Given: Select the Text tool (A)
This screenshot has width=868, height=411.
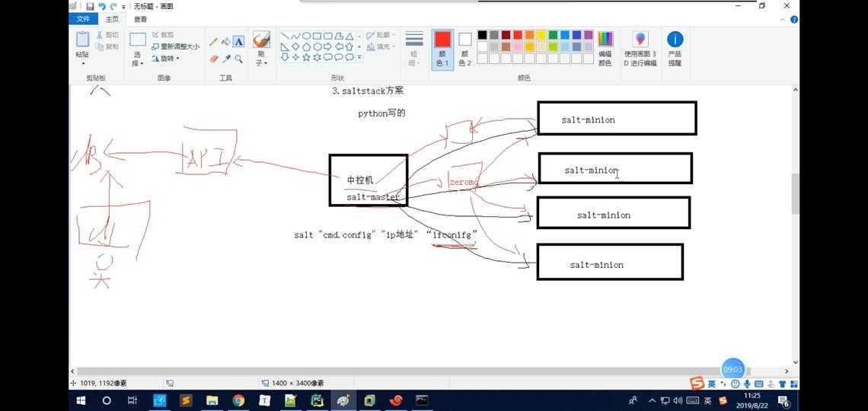Looking at the screenshot, I should coord(238,42).
